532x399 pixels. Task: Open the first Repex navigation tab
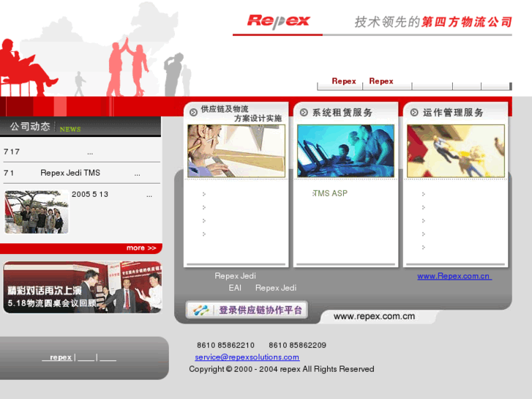[x=344, y=81]
